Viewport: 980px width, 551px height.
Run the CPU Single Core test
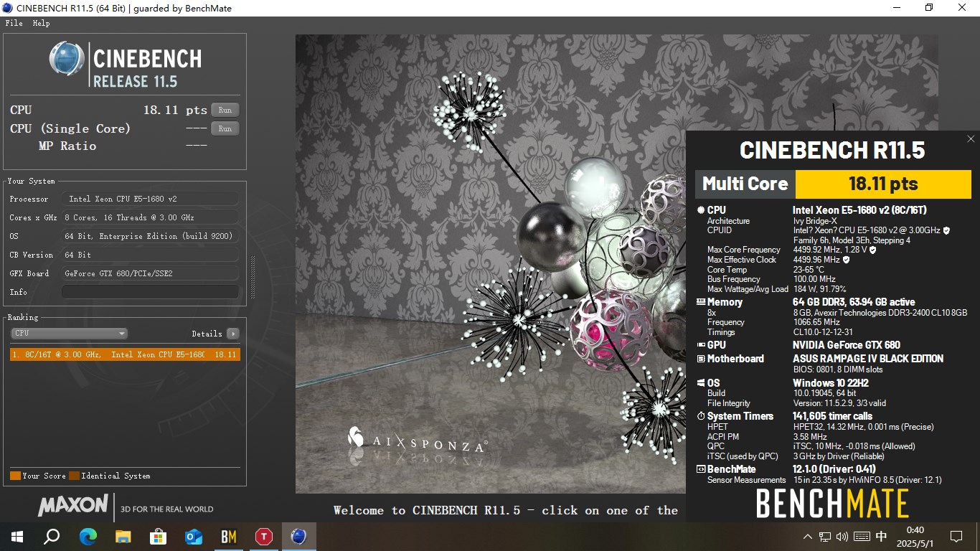[x=225, y=128]
